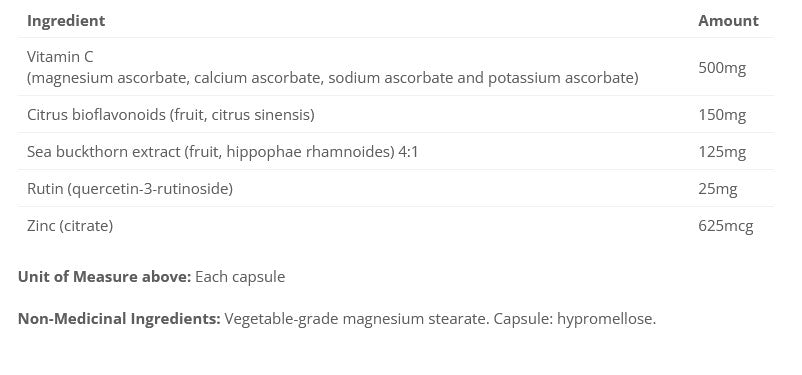Click the Vegetable-grade magnesium stearate text

click(357, 319)
